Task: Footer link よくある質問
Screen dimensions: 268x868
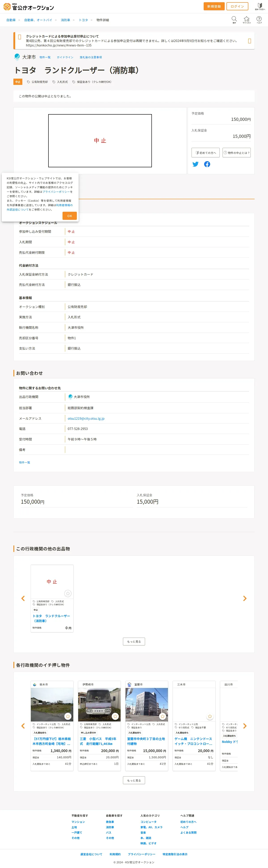Action: tap(188, 833)
